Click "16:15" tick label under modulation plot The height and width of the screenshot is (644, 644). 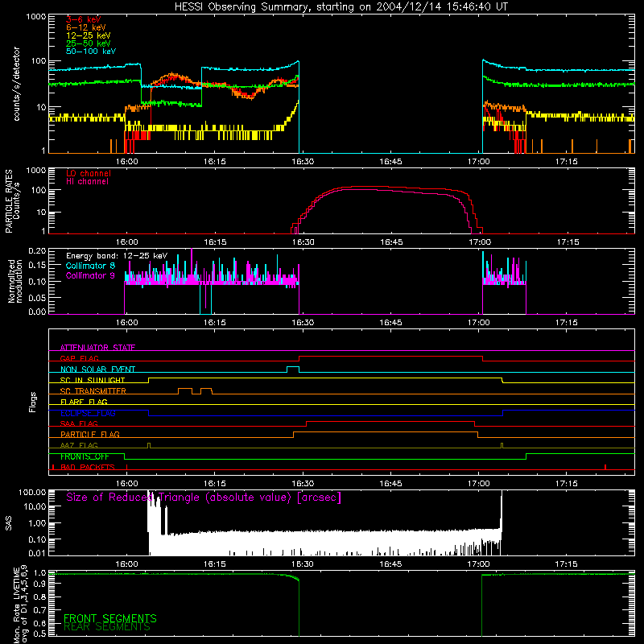(x=215, y=323)
